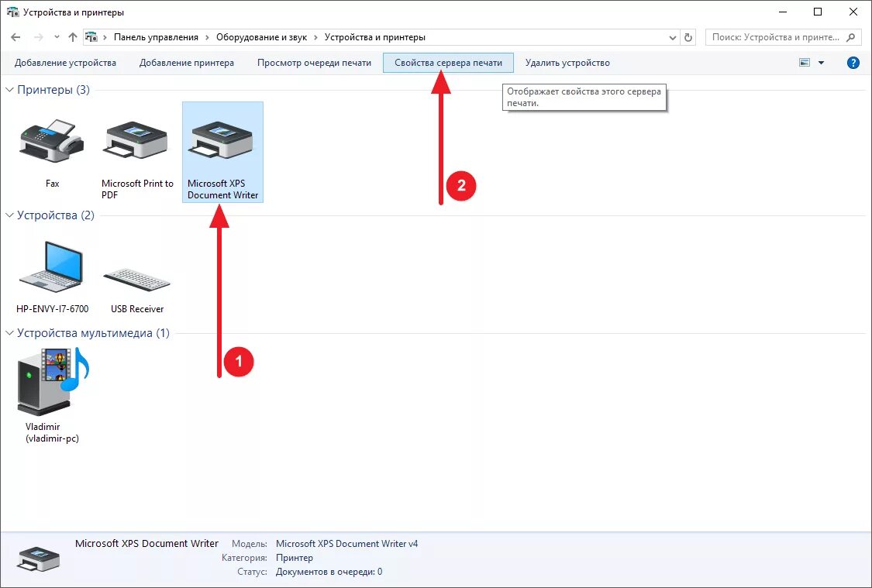The image size is (872, 588).
Task: Click the Back navigation arrow
Action: (x=16, y=37)
